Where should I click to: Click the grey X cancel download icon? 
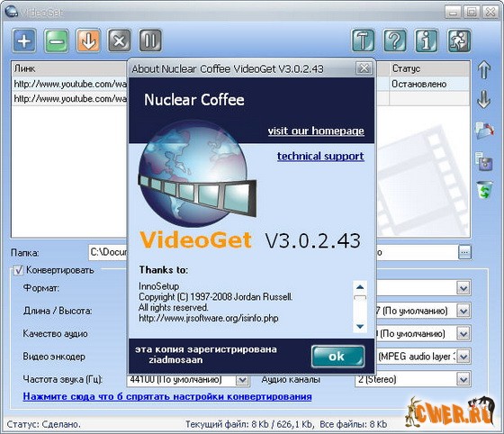pyautogui.click(x=119, y=41)
